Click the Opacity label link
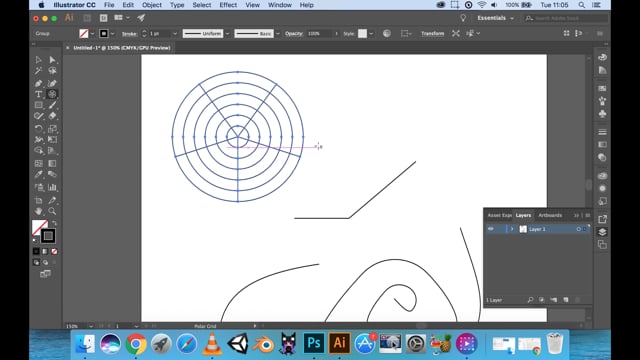The width and height of the screenshot is (640, 360). tap(293, 33)
